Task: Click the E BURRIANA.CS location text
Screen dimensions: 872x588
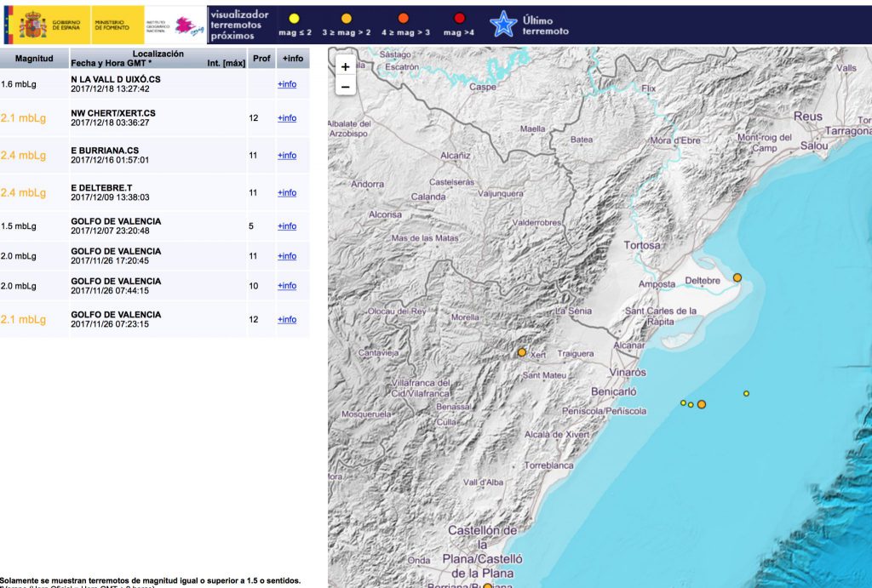Action: pyautogui.click(x=105, y=151)
